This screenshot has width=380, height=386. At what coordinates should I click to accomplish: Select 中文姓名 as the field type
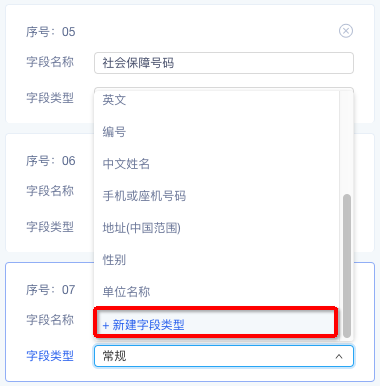click(216, 164)
